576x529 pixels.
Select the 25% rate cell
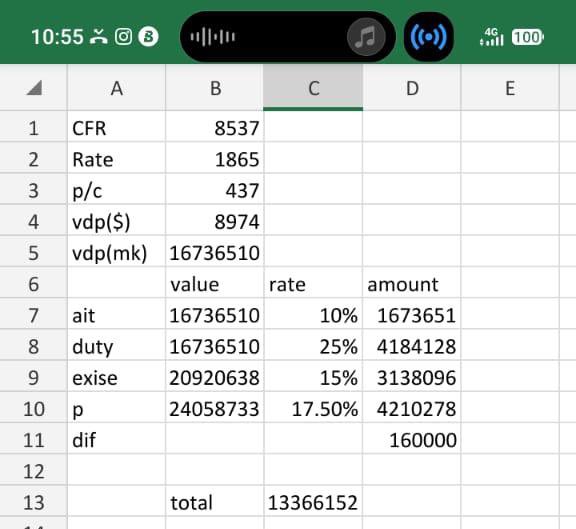point(313,346)
